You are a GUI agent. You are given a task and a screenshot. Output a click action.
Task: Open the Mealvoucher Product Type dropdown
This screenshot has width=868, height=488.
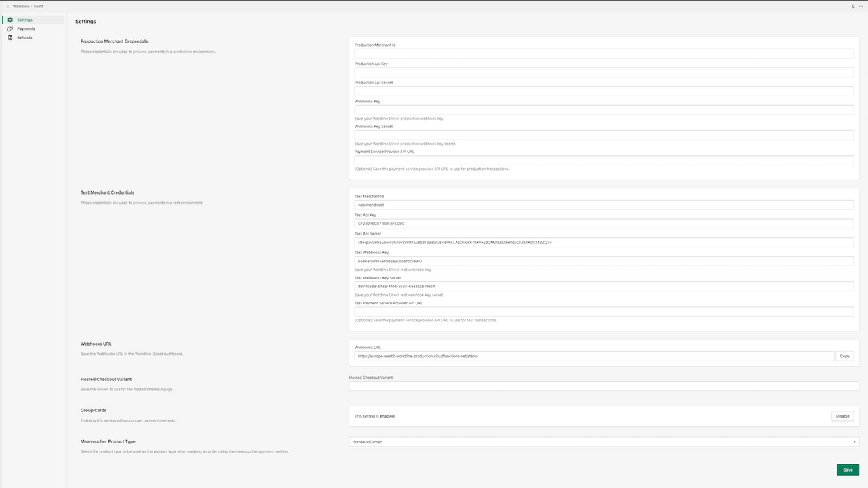point(604,442)
